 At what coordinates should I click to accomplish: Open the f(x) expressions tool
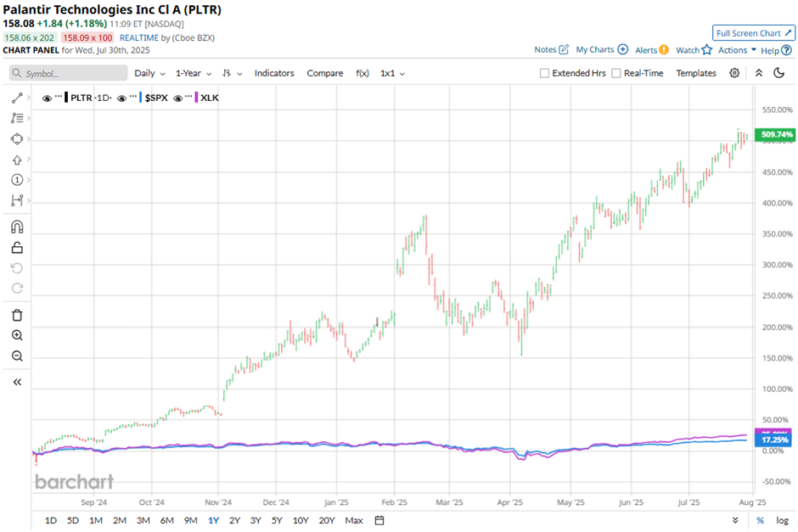(x=362, y=73)
